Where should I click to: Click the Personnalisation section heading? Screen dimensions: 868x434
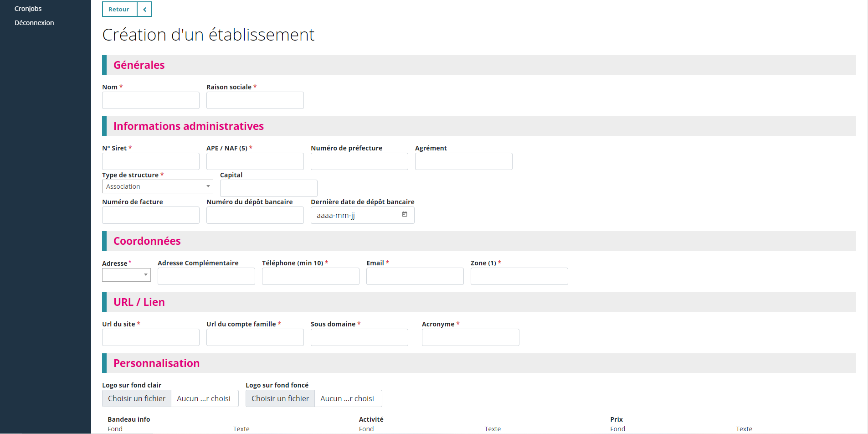click(156, 363)
